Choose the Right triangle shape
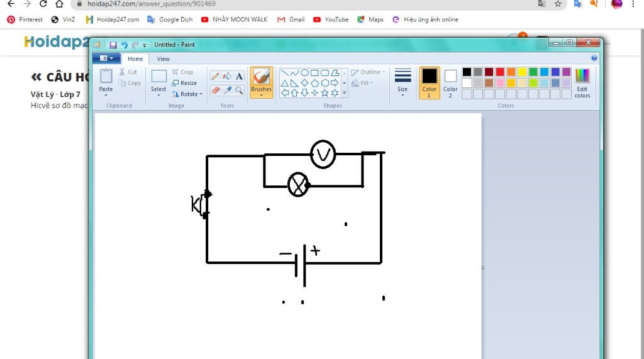 point(294,83)
